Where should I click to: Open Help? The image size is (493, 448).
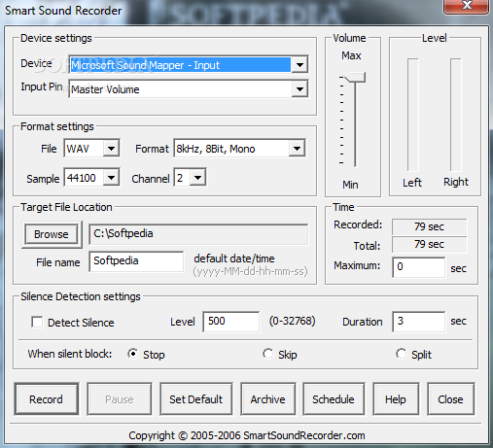pos(396,399)
